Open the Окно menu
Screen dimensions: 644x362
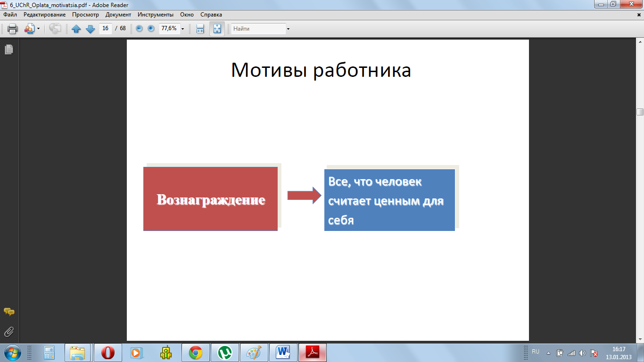[187, 15]
